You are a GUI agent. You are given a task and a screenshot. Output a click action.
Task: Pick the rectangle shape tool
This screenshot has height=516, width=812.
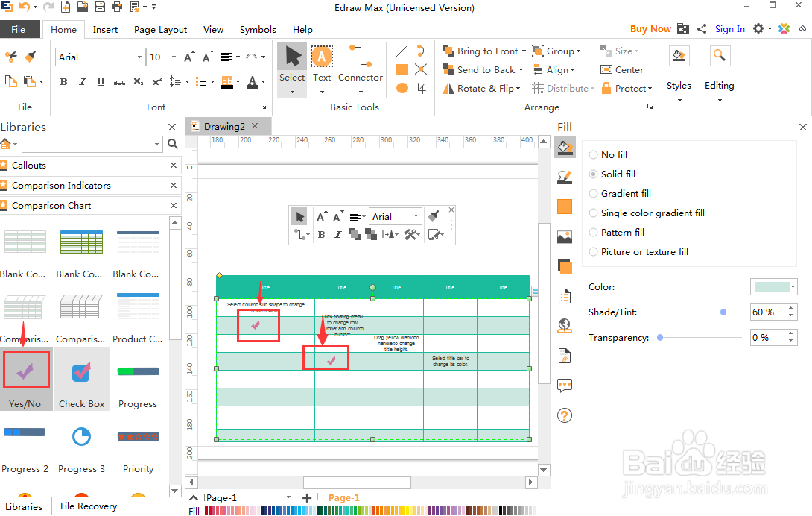pyautogui.click(x=402, y=69)
